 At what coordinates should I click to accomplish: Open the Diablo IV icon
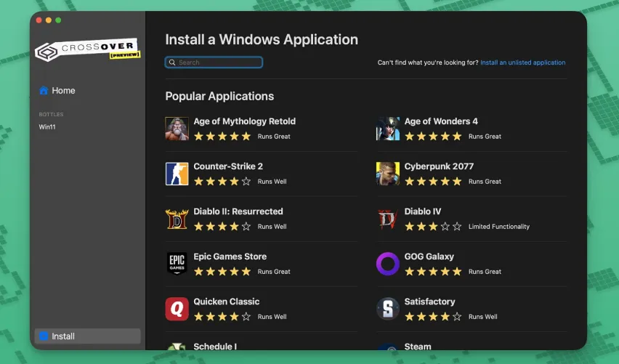point(388,219)
